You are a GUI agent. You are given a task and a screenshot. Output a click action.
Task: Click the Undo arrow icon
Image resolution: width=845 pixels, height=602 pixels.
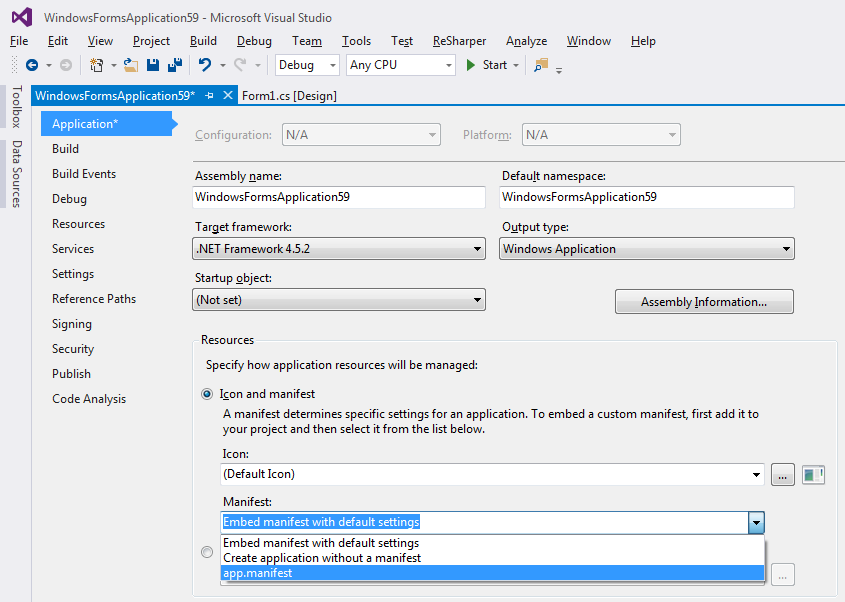(205, 65)
